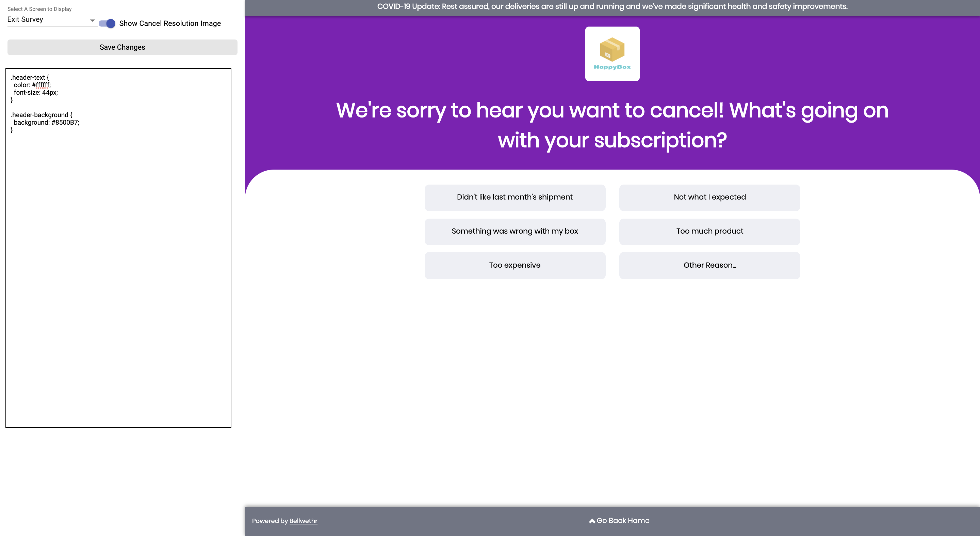Click the HappyBox logo icon
980x536 pixels.
[612, 53]
